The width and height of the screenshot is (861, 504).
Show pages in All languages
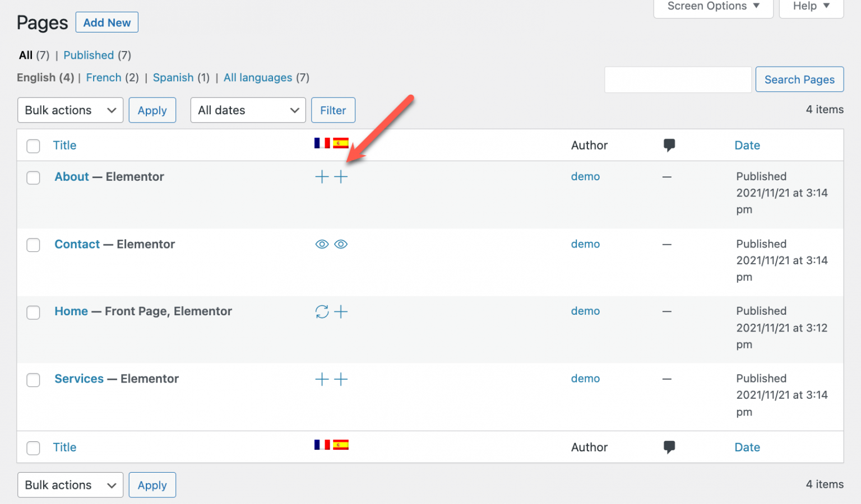click(x=258, y=78)
